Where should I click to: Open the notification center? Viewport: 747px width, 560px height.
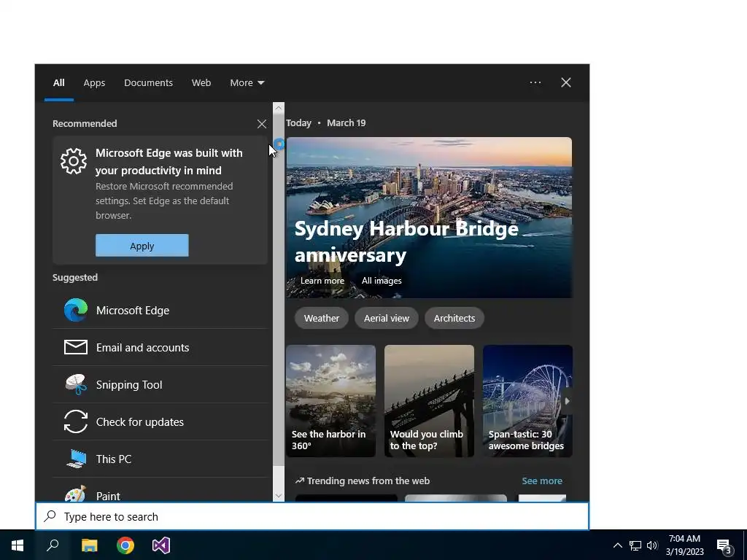725,545
